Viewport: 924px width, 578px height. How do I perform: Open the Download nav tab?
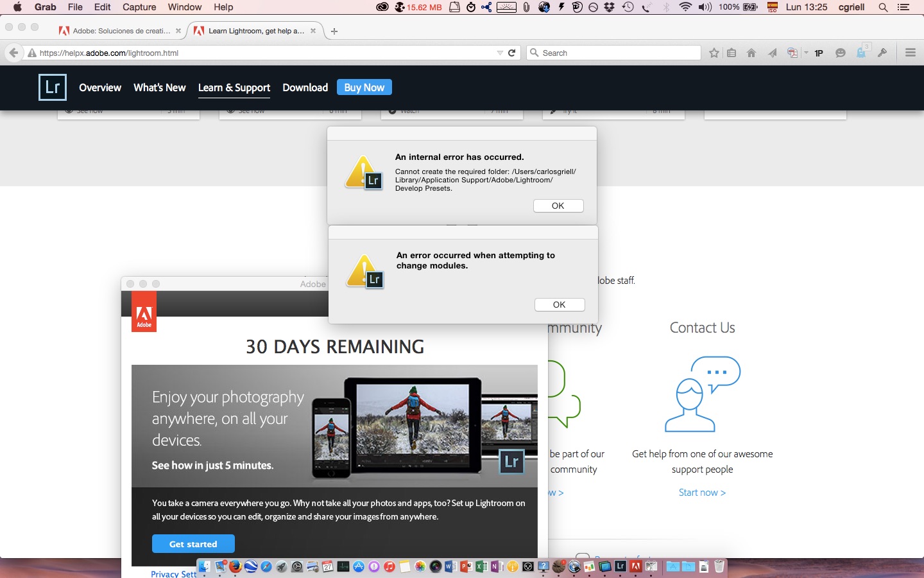pos(305,87)
